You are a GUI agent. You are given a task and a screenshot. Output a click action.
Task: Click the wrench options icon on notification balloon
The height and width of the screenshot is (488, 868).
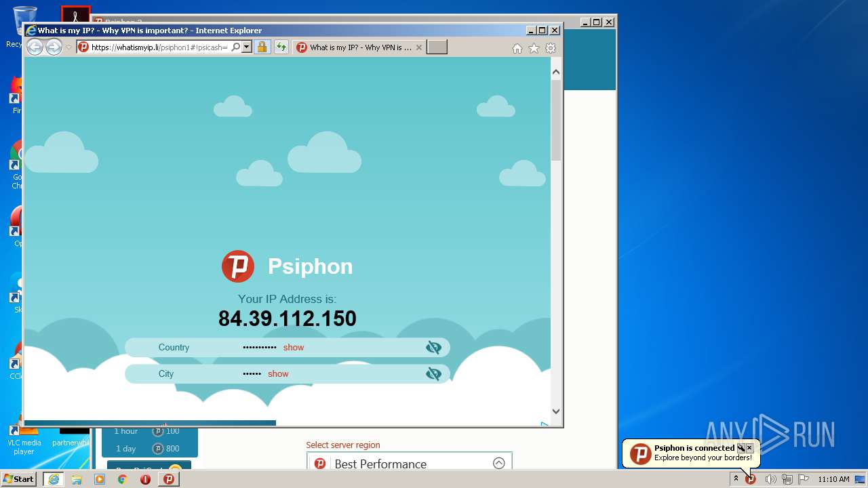[x=741, y=448]
